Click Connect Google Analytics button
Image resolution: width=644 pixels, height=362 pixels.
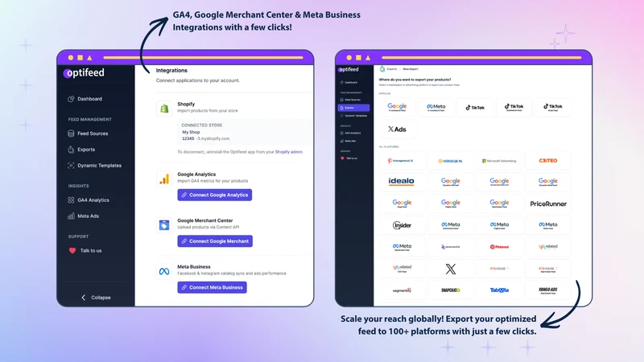tap(214, 195)
